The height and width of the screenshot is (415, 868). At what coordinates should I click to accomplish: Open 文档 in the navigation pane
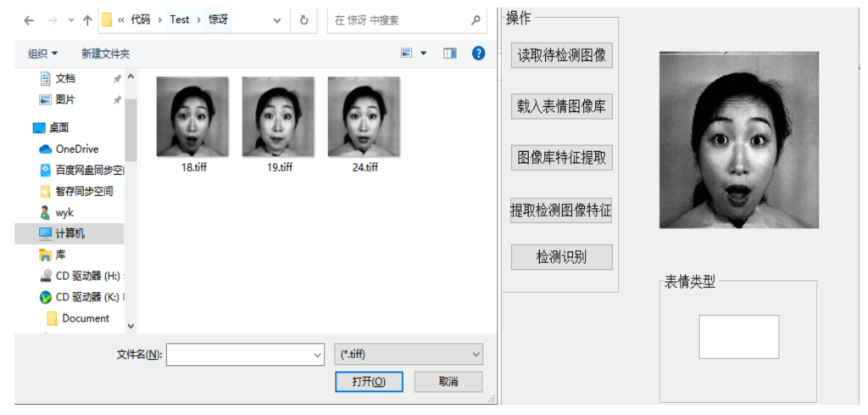coord(65,79)
